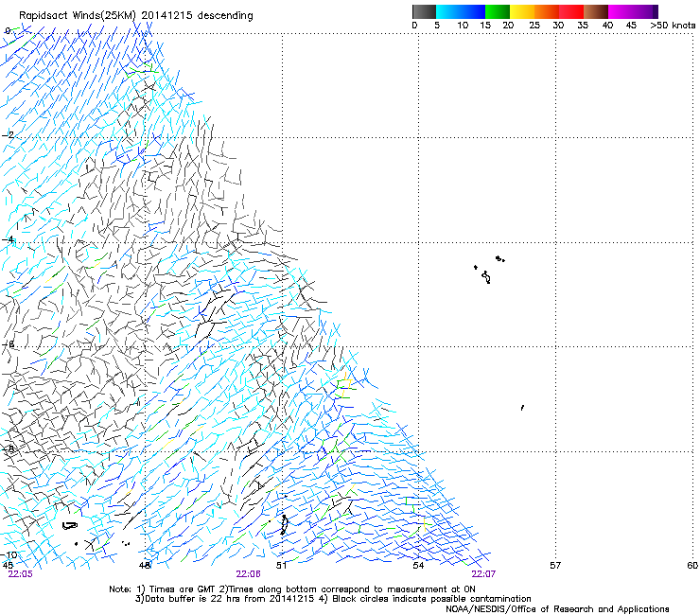
Task: Click the island outline near 46.3E, -9.4
Action: coord(70,526)
